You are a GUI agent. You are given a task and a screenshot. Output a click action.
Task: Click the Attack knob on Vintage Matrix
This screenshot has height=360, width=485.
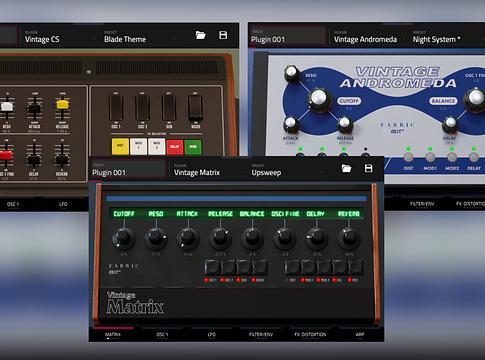point(188,237)
